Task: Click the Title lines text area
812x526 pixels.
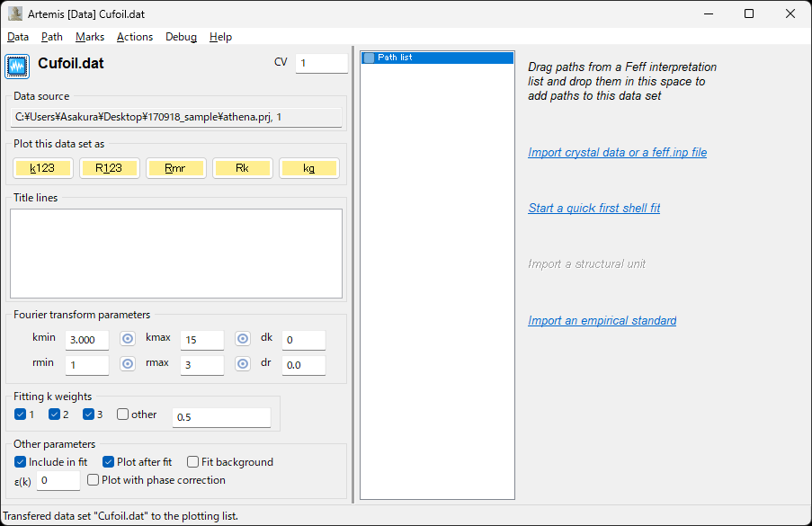Action: pyautogui.click(x=176, y=254)
